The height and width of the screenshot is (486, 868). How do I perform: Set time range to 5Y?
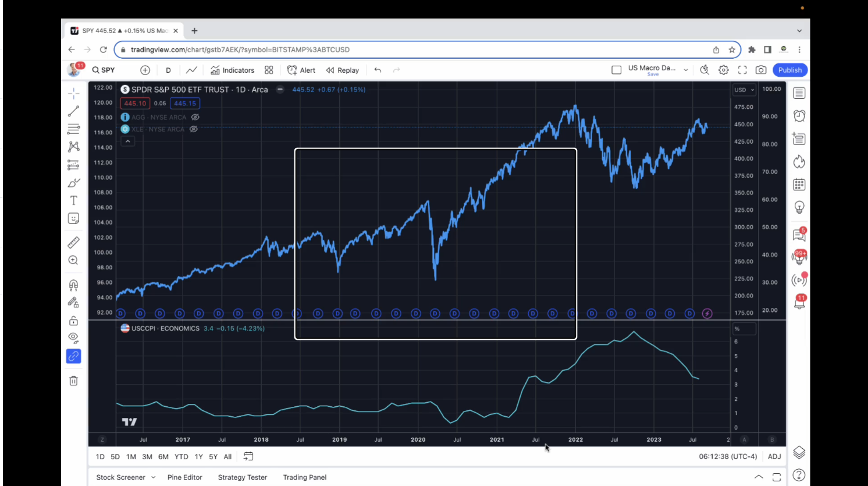[x=213, y=457]
